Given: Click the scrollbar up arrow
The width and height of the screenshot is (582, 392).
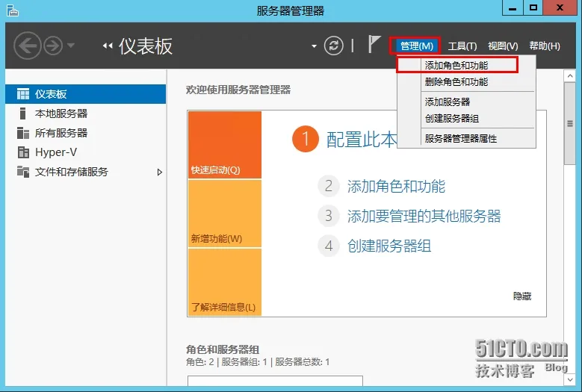Looking at the screenshot, I should pyautogui.click(x=570, y=76).
